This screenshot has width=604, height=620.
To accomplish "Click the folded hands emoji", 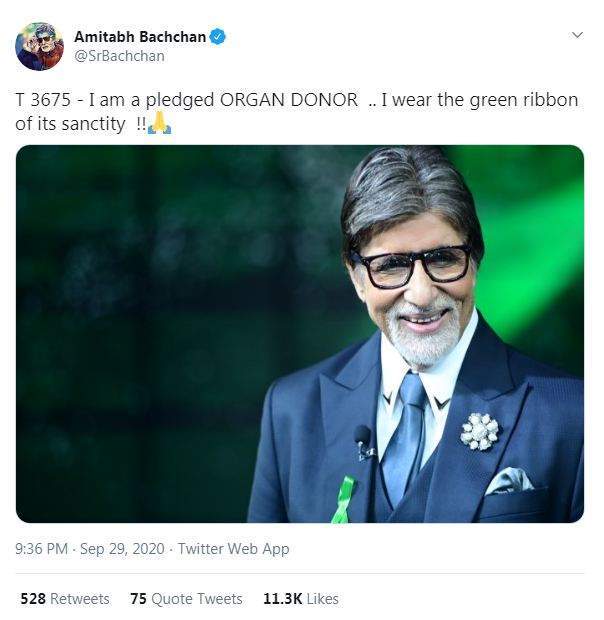I will pyautogui.click(x=159, y=123).
